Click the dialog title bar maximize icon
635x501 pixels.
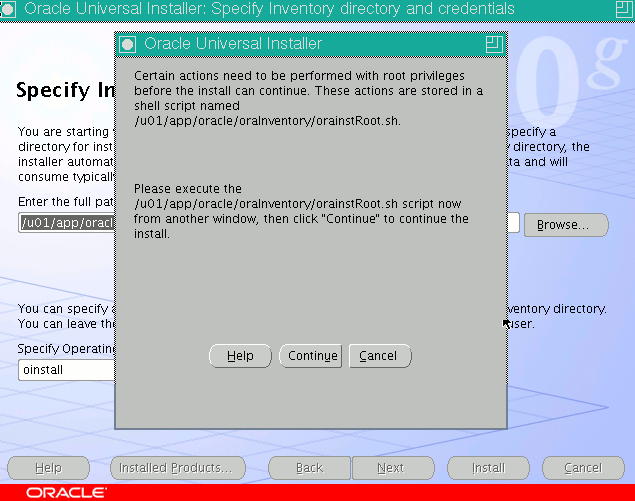[x=494, y=44]
